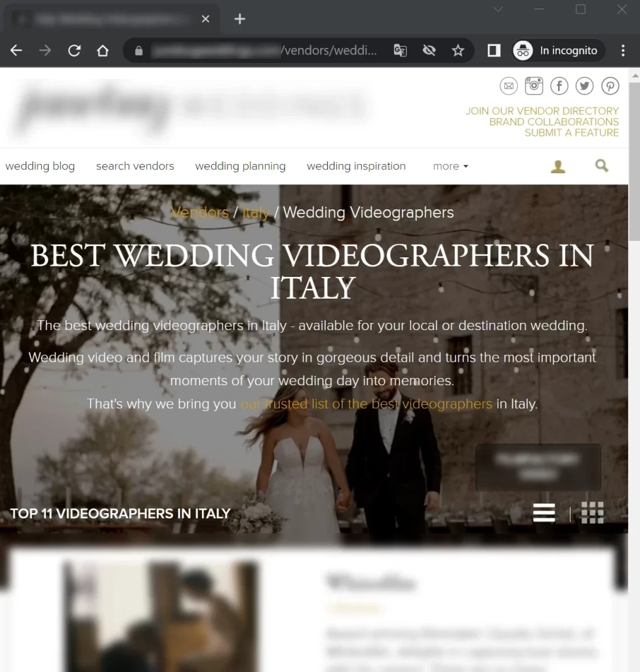Open the JOIN OUR VENDOR DIRECTORY link
The width and height of the screenshot is (640, 672).
(x=542, y=110)
